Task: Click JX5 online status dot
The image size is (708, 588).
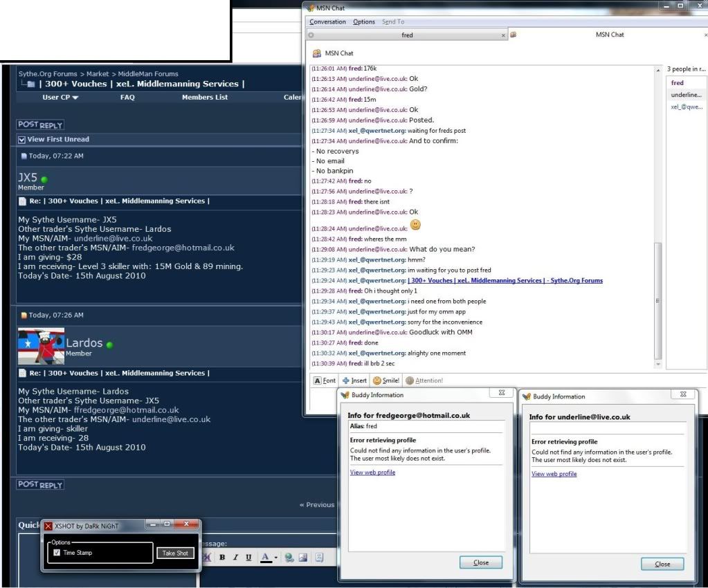Action: tap(44, 179)
